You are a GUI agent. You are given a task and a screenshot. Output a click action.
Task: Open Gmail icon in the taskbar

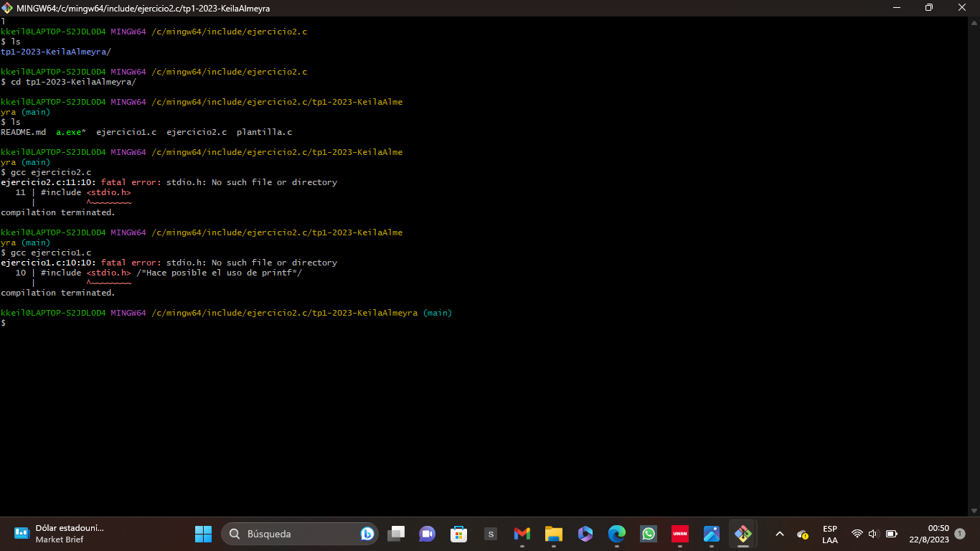coord(522,534)
